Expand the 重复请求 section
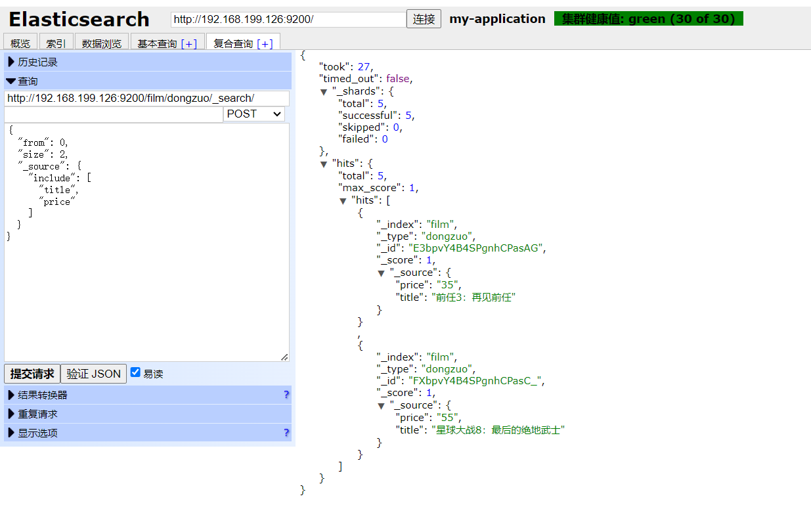This screenshot has width=811, height=532. click(38, 414)
